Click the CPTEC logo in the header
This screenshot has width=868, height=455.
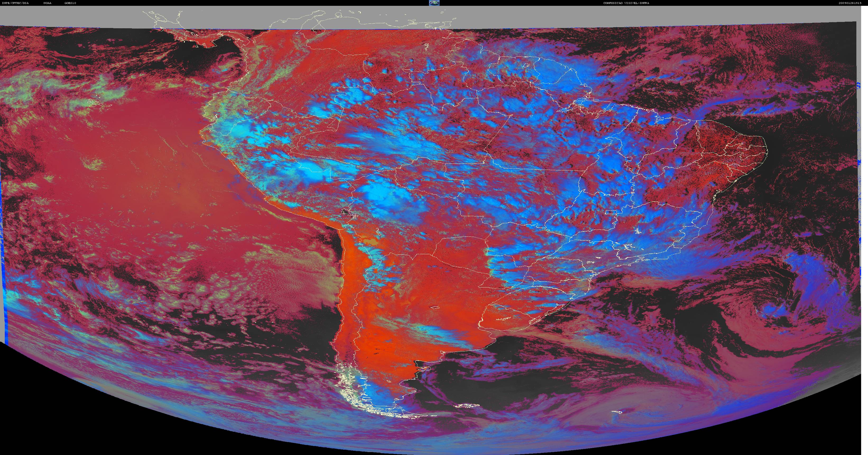pyautogui.click(x=434, y=3)
